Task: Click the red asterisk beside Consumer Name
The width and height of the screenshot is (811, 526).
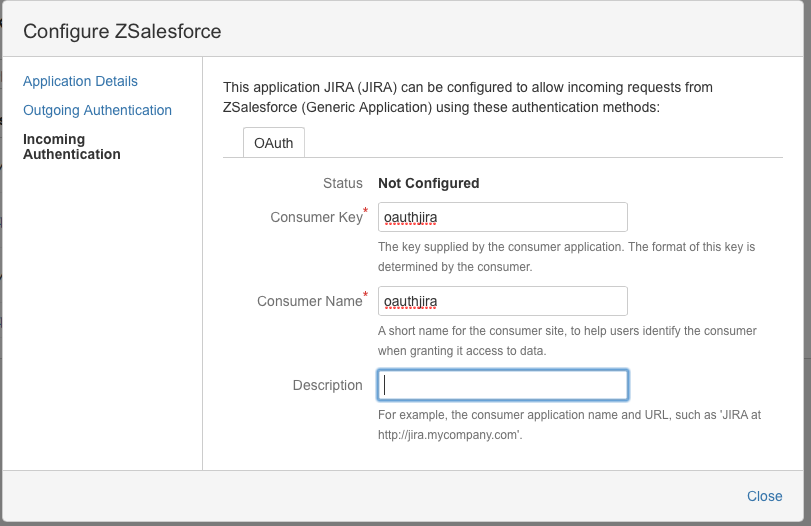Action: click(366, 294)
